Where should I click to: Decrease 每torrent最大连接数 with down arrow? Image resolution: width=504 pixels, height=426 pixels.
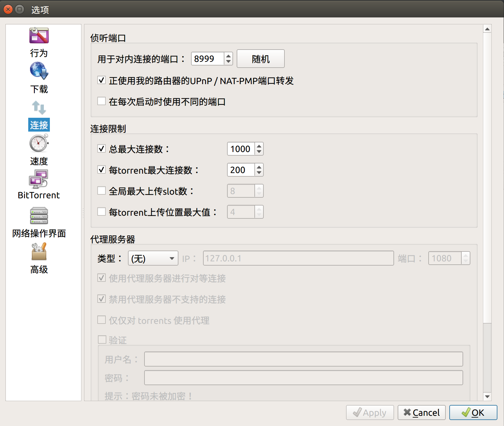259,173
